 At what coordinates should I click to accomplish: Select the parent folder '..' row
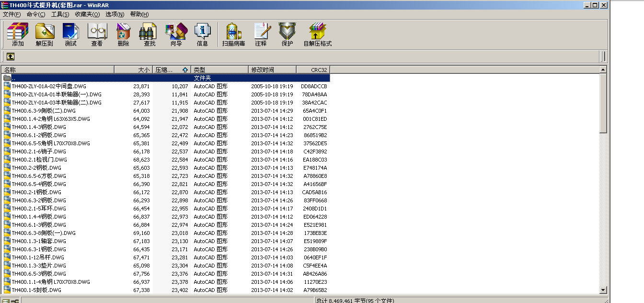coord(166,78)
